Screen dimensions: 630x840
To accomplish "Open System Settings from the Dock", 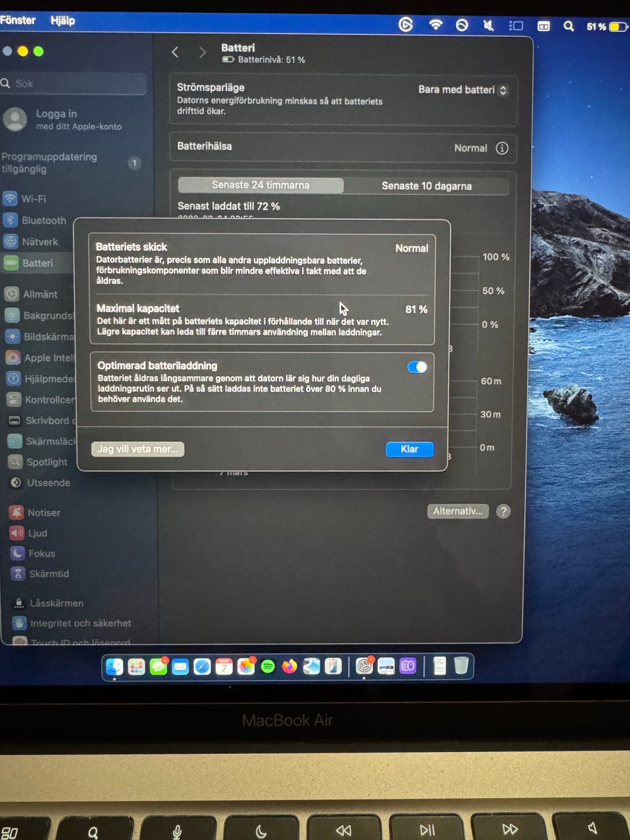I will tap(364, 667).
